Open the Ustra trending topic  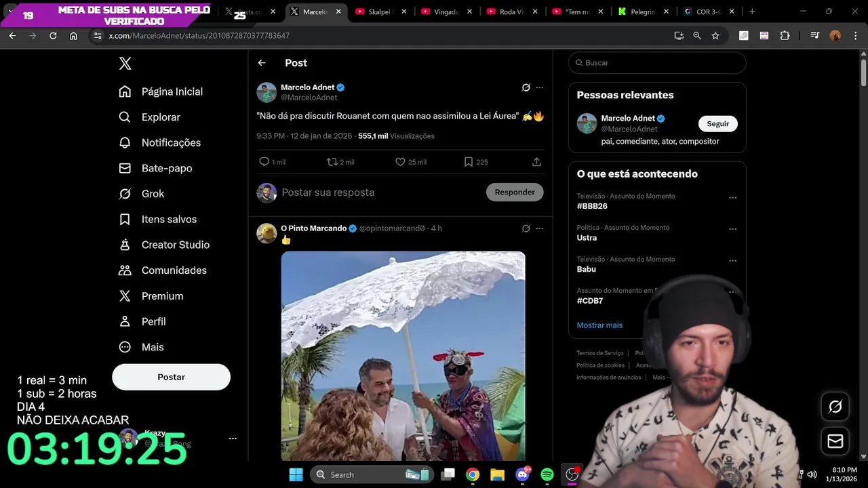pos(587,238)
